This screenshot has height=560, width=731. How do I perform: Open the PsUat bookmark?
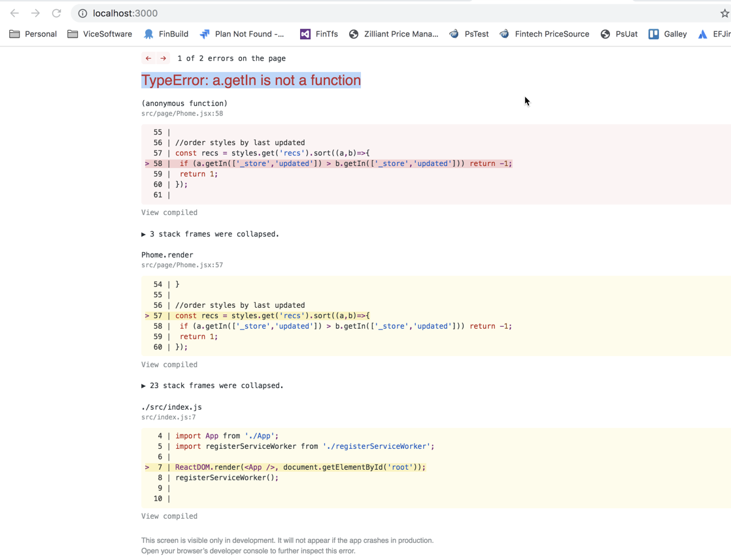tap(619, 34)
